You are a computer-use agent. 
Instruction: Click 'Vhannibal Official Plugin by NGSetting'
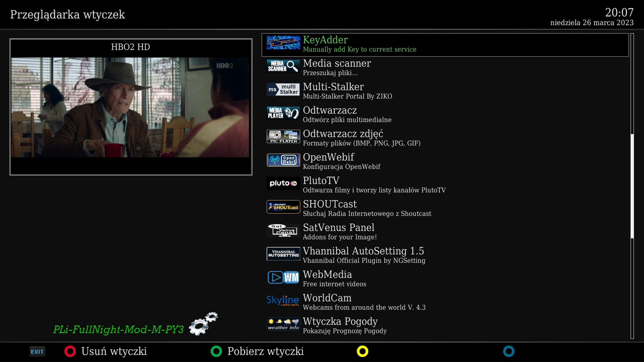[x=364, y=261]
